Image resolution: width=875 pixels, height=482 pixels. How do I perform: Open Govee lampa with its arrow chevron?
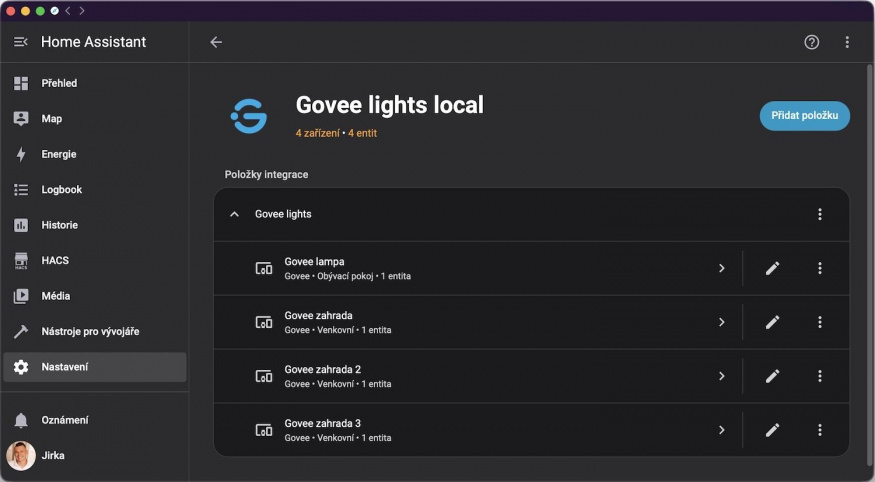[x=722, y=268]
